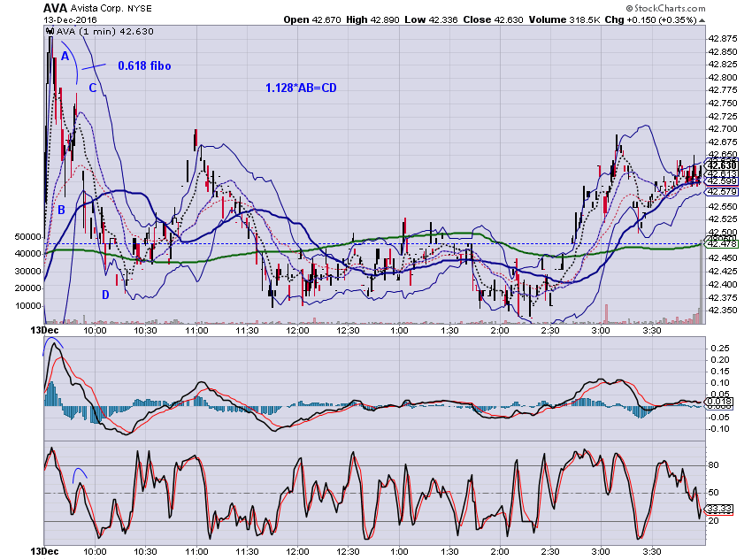The image size is (752, 560).
Task: Click the 33.33 stochastic value tag
Action: (719, 509)
